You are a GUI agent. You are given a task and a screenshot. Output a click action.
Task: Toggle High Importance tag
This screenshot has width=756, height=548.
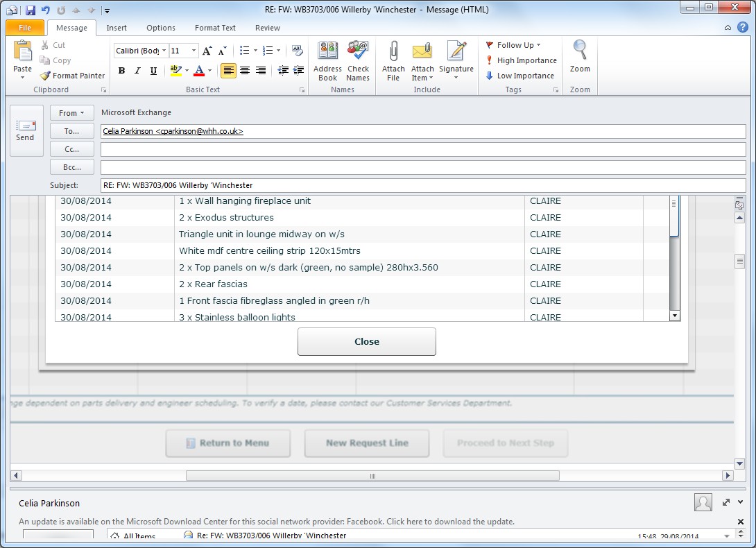[522, 60]
